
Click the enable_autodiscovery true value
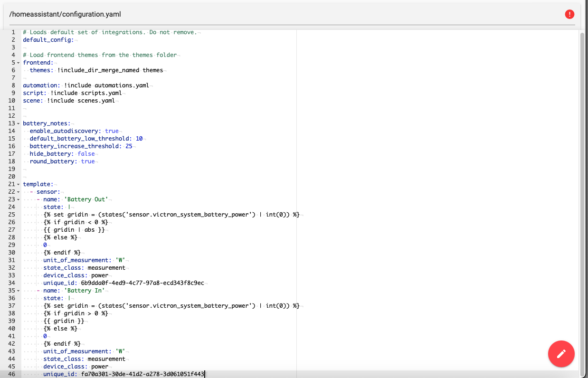(112, 131)
